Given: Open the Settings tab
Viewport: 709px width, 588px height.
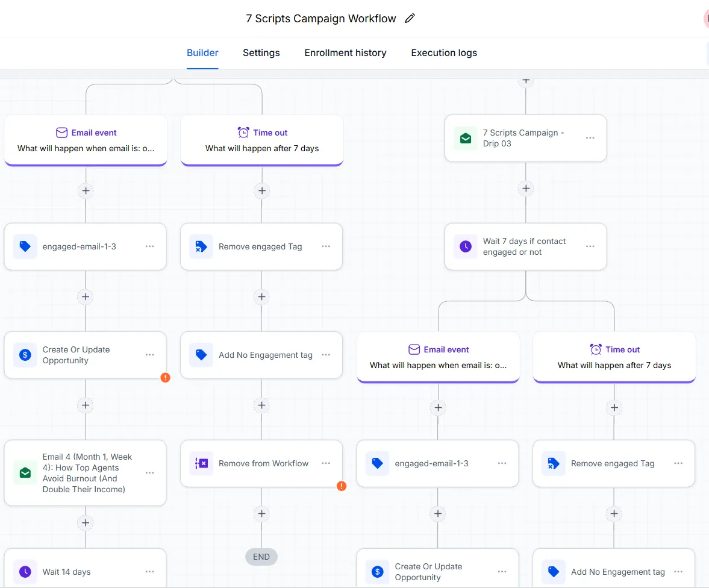Looking at the screenshot, I should click(261, 53).
